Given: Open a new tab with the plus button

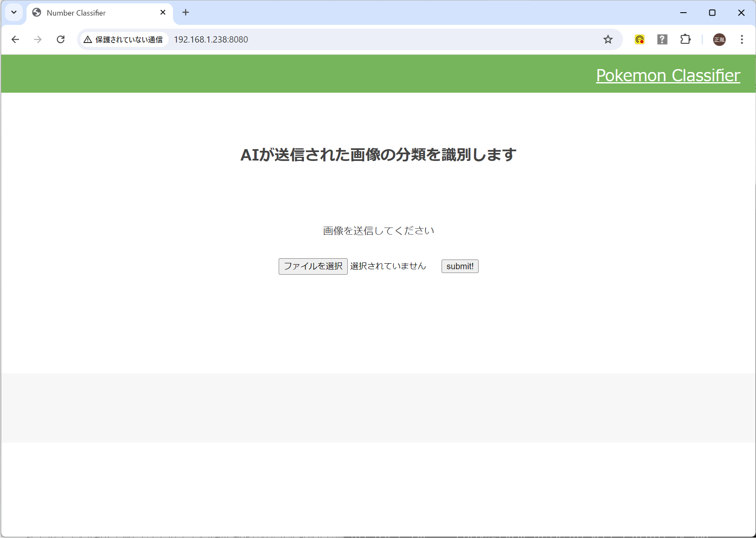Looking at the screenshot, I should click(x=186, y=12).
